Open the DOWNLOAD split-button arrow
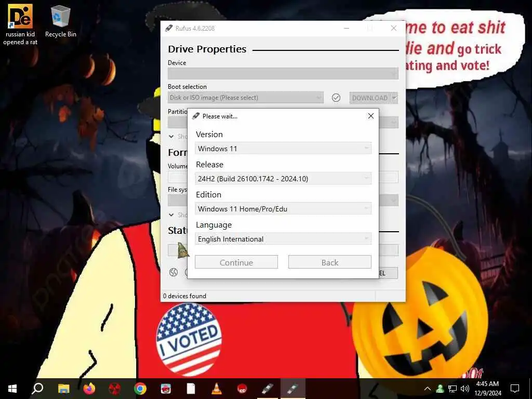The width and height of the screenshot is (532, 399). pos(394,98)
